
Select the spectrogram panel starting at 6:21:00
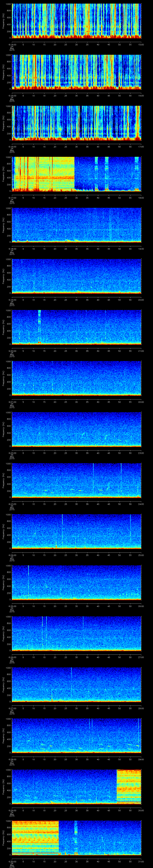point(77,378)
